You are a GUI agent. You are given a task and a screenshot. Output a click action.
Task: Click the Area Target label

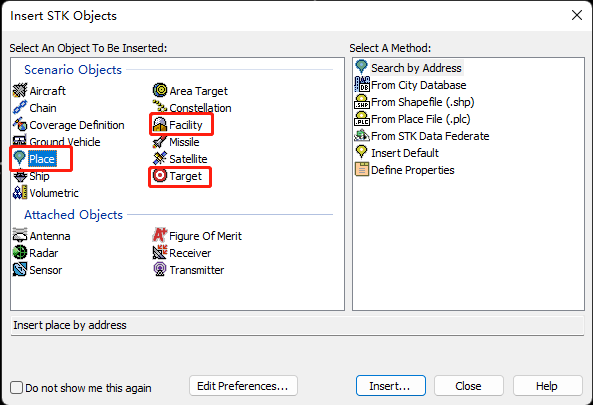pyautogui.click(x=199, y=91)
